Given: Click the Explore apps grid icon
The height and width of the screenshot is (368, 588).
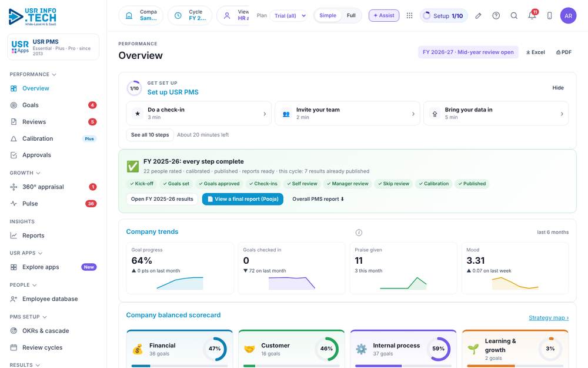Looking at the screenshot, I should [14, 267].
